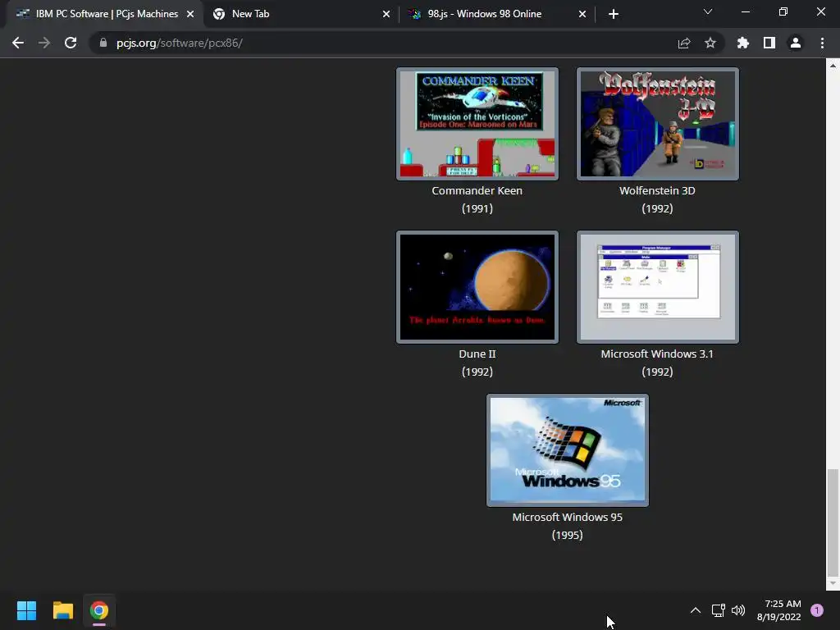Switch to the New Tab tab
The height and width of the screenshot is (630, 840).
coord(300,14)
